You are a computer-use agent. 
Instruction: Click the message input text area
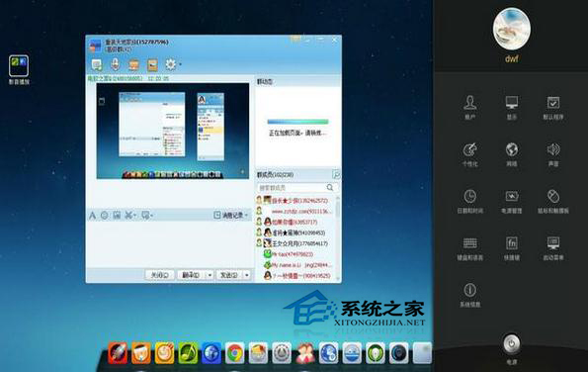(x=170, y=244)
